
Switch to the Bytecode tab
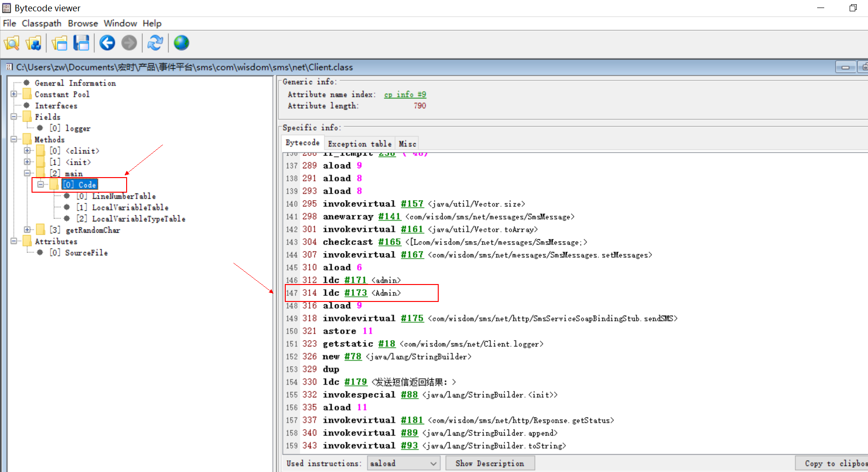(303, 143)
